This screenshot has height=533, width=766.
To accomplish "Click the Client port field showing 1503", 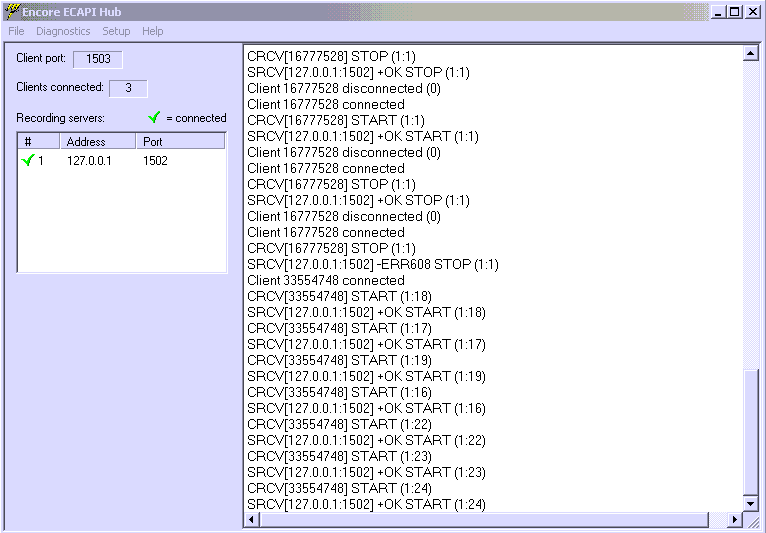I will pyautogui.click(x=98, y=59).
